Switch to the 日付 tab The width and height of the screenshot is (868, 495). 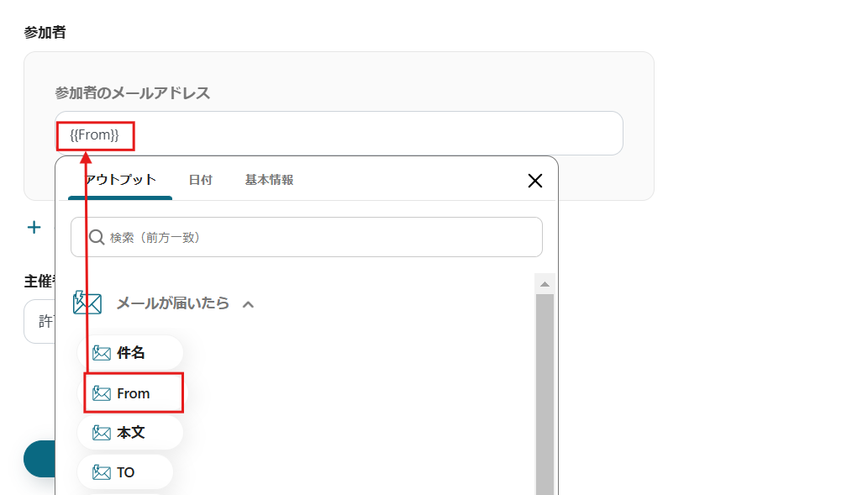click(201, 179)
